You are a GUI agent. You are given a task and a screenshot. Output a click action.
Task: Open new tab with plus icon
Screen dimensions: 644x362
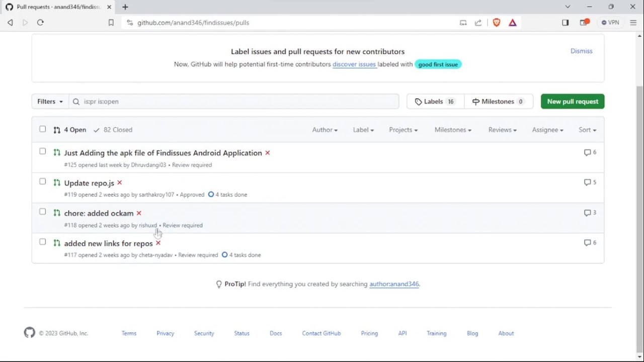coord(125,7)
